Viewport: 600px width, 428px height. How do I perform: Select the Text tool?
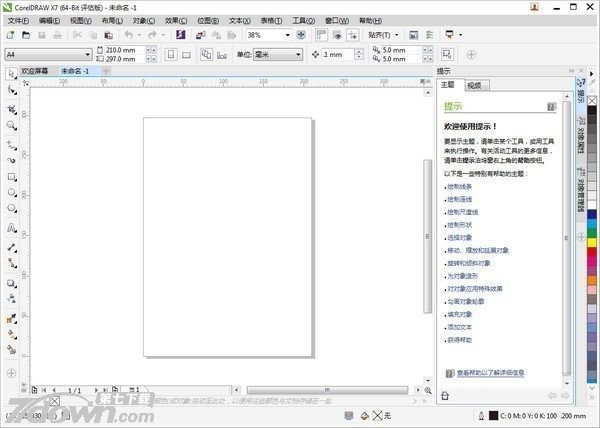coord(11,227)
